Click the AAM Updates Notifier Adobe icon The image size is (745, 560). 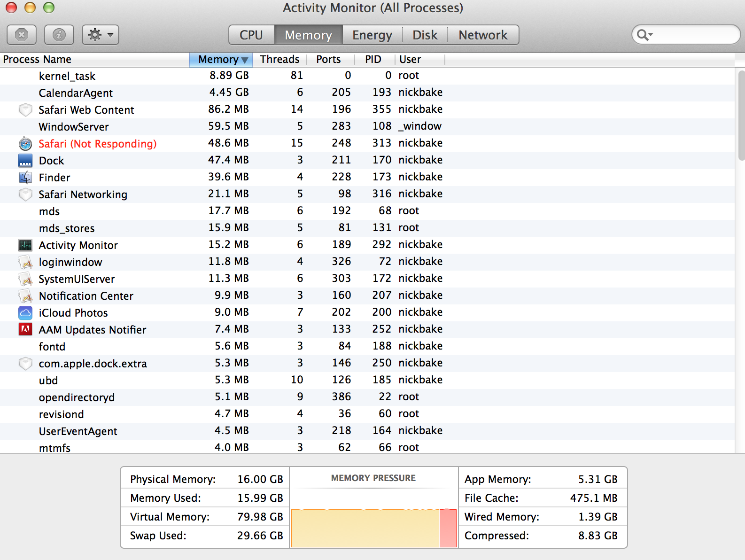pyautogui.click(x=25, y=330)
